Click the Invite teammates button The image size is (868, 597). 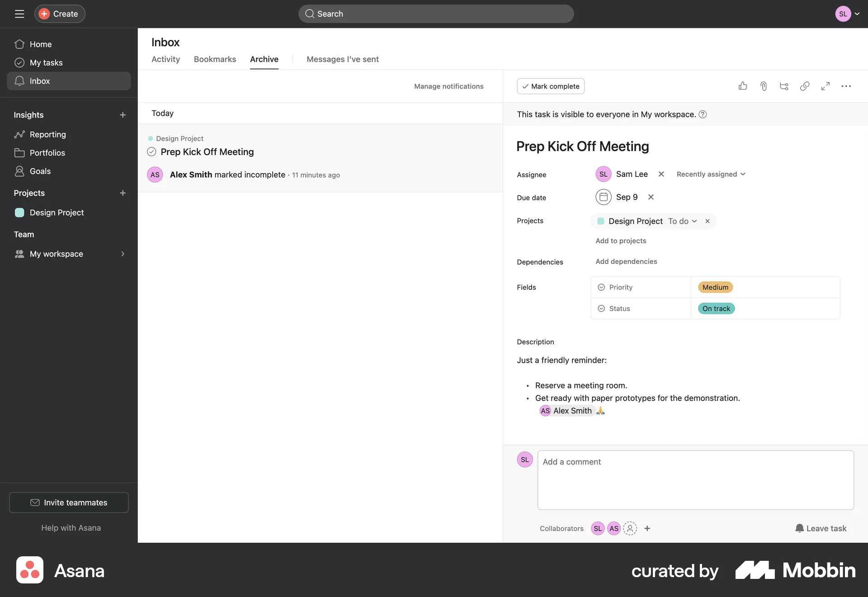click(x=68, y=502)
